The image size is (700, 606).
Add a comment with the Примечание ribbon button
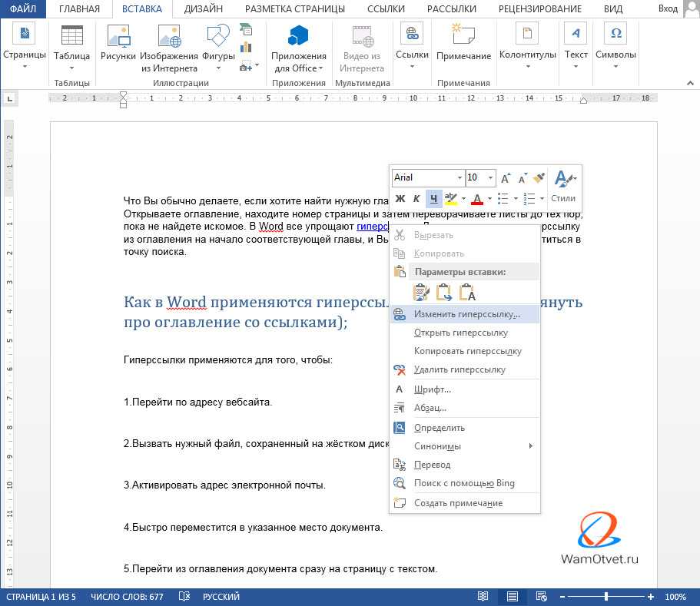(463, 42)
